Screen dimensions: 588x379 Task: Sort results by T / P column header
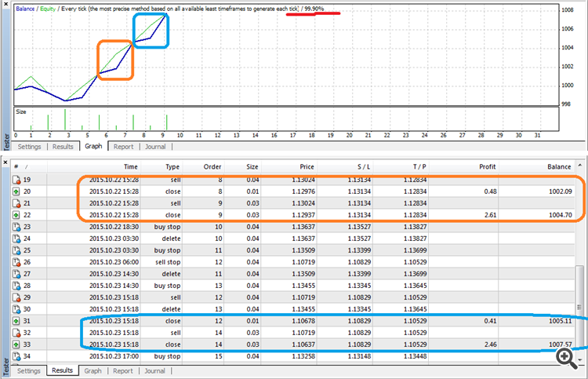tap(401, 166)
